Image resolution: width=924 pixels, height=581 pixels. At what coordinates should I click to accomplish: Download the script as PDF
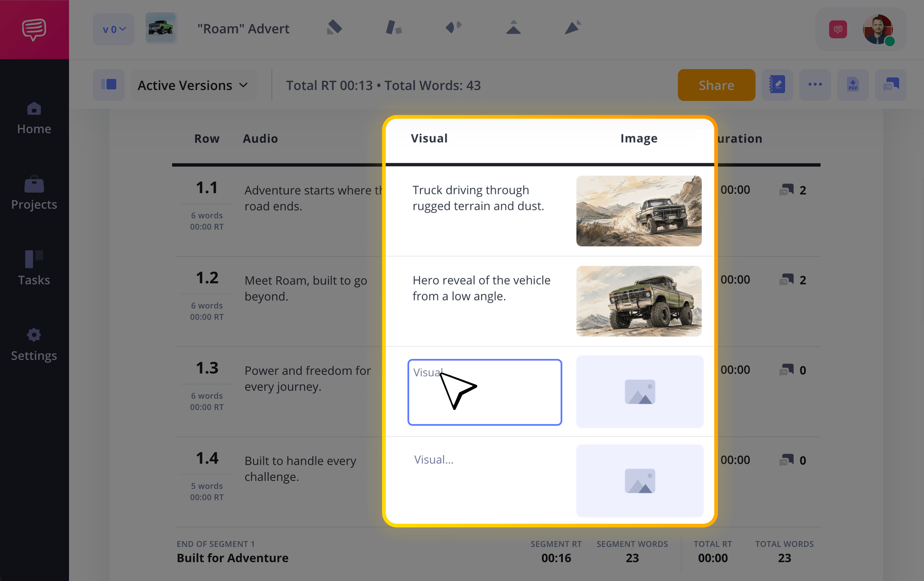coord(853,85)
